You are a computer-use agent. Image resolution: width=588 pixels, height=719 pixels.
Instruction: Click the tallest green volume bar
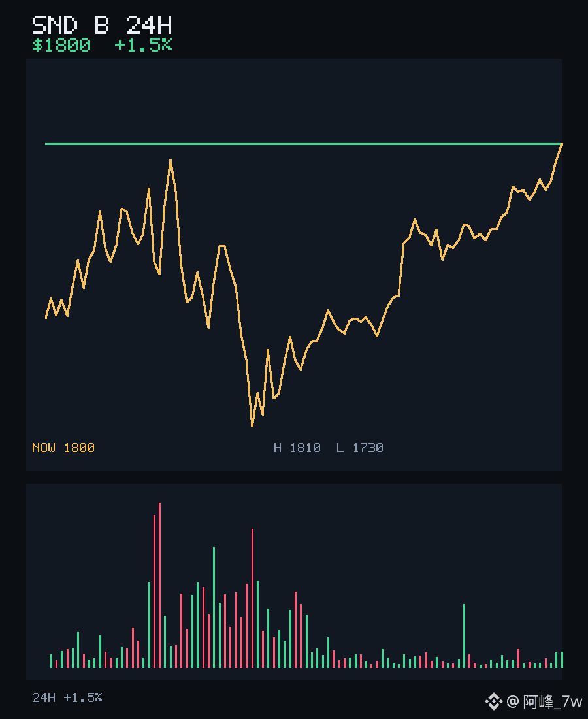[214, 607]
